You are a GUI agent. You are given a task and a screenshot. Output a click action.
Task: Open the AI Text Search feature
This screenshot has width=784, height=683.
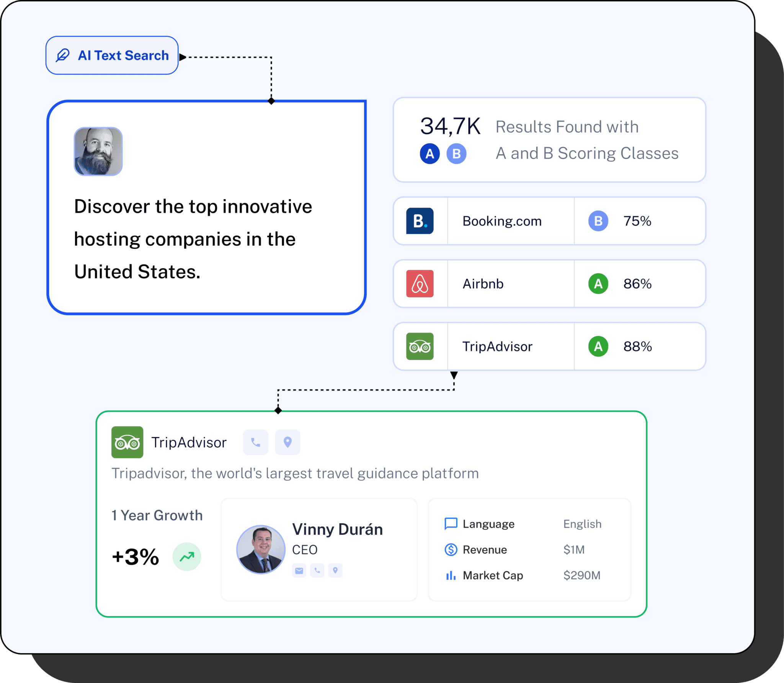pos(112,56)
